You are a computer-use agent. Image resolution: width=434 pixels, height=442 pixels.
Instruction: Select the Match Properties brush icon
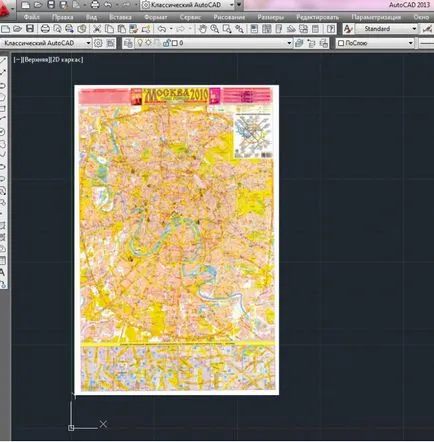click(x=134, y=29)
